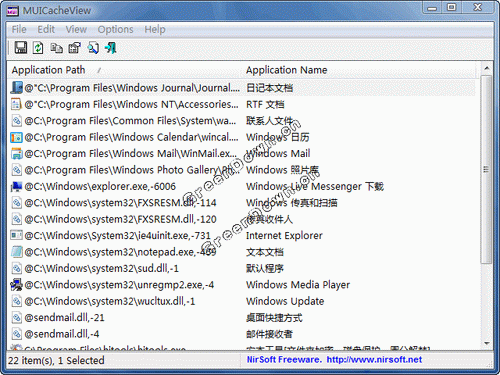Open the View menu

click(76, 29)
